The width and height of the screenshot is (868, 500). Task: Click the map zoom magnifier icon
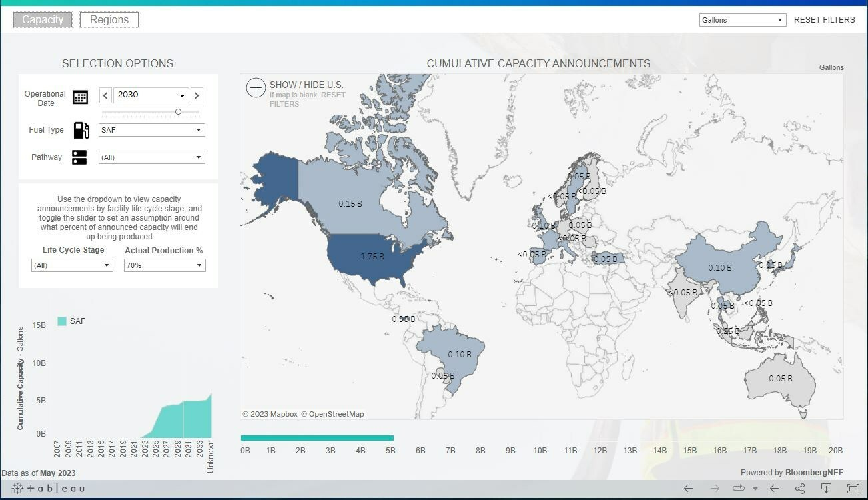click(x=256, y=87)
